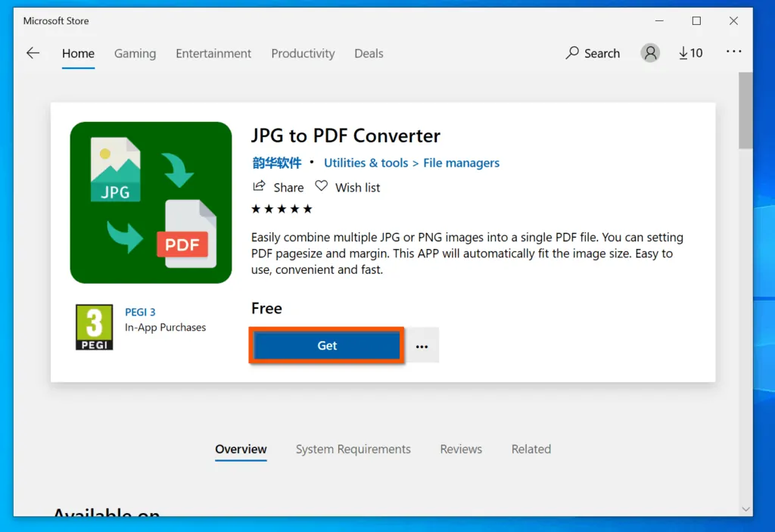Open the Related tab
The height and width of the screenshot is (532, 775).
pos(531,449)
